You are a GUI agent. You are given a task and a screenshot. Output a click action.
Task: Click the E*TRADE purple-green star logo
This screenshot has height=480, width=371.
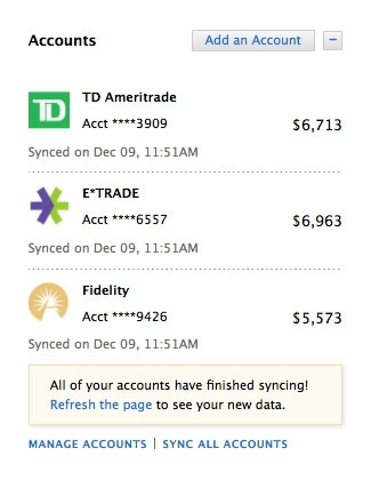point(49,205)
